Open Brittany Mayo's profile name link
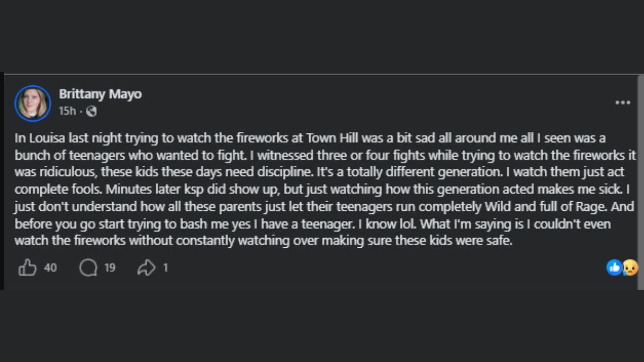Image resolution: width=644 pixels, height=362 pixels. [x=100, y=94]
